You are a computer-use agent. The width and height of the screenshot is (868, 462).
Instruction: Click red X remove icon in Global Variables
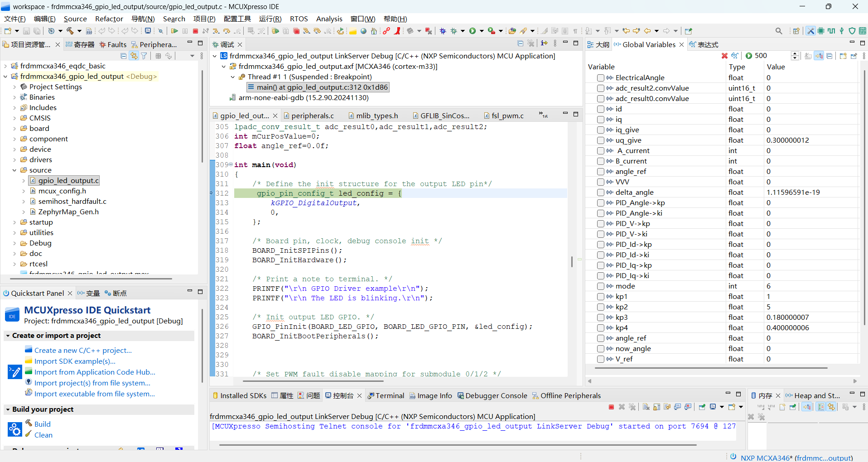click(x=724, y=56)
